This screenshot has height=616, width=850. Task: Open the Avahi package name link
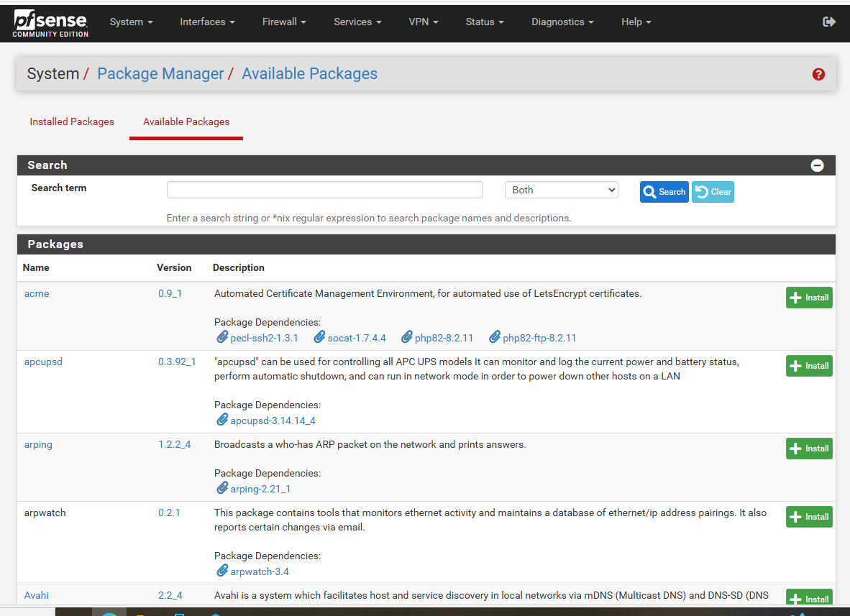coord(37,595)
